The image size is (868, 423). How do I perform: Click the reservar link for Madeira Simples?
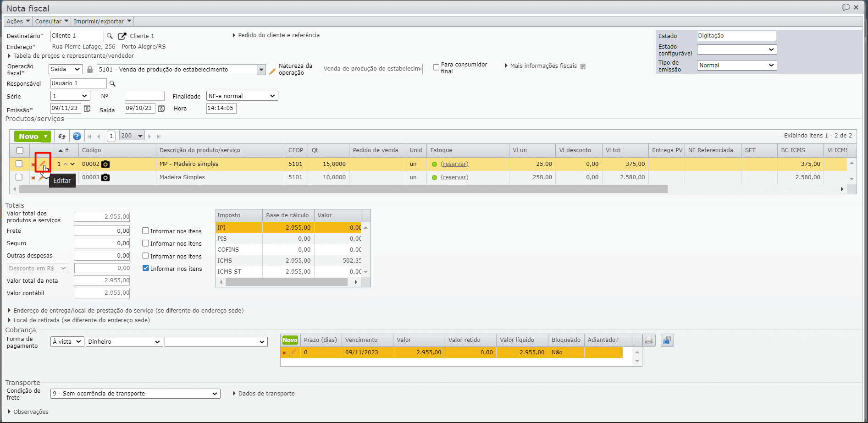[454, 177]
